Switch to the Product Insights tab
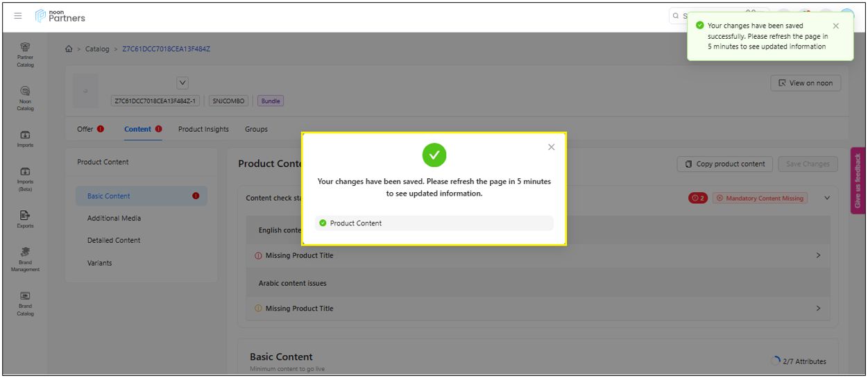The width and height of the screenshot is (868, 378). (x=203, y=129)
